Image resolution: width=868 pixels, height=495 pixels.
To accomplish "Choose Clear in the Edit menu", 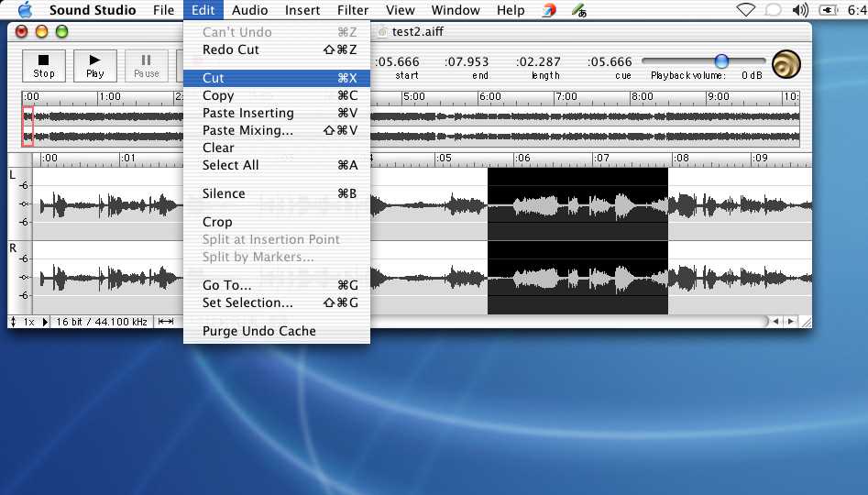I will 277,148.
